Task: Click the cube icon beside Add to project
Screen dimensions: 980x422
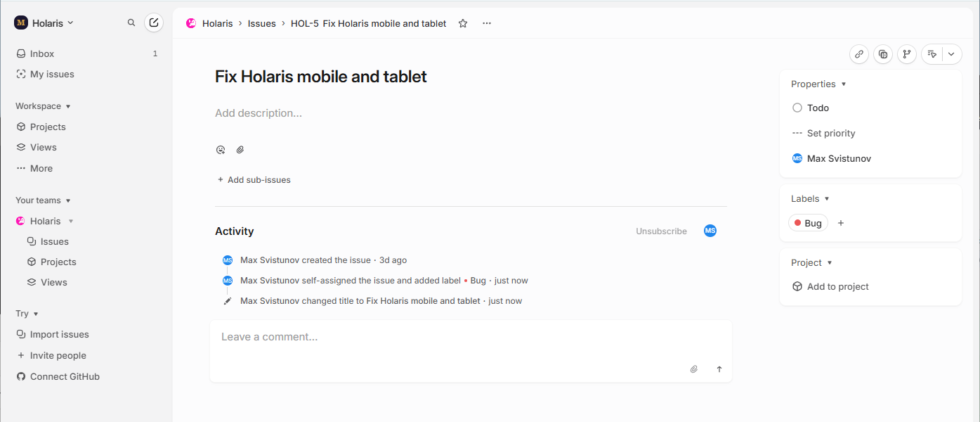Action: click(797, 286)
